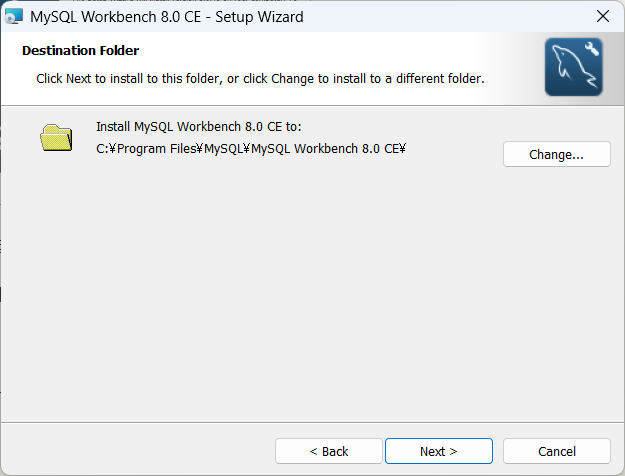Image resolution: width=625 pixels, height=476 pixels.
Task: Go back with the < Back button
Action: 329,451
